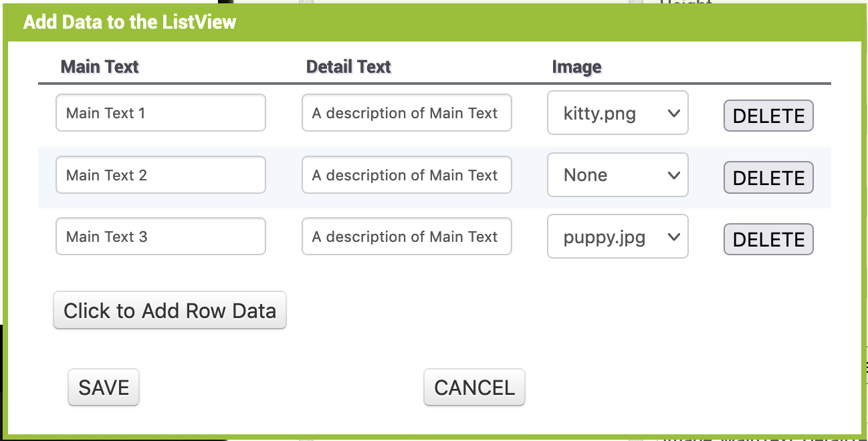Click the second row detail text field
868x441 pixels.
[x=406, y=174]
